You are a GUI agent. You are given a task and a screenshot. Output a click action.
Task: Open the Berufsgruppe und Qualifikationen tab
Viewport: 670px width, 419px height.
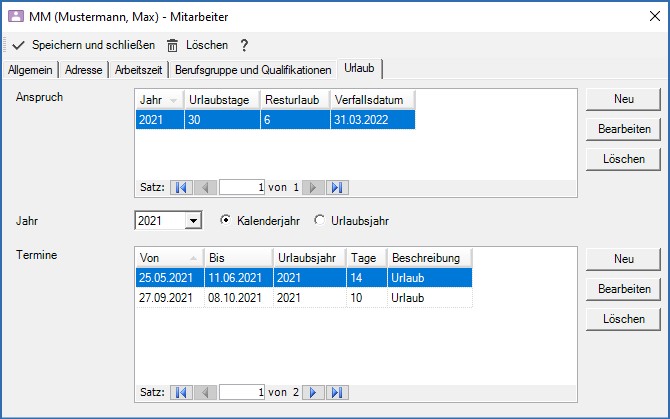253,70
